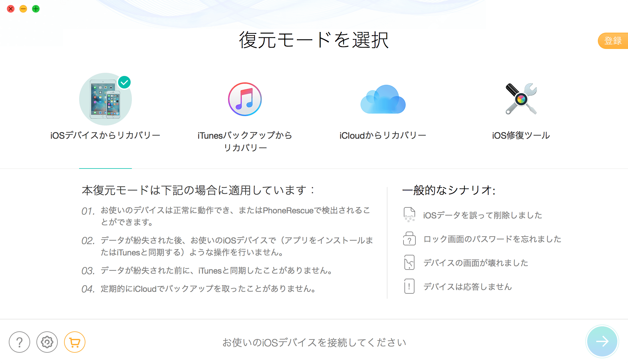This screenshot has height=364, width=628.
Task: Click text デバイスの画面が壊れました
Action: point(476,263)
